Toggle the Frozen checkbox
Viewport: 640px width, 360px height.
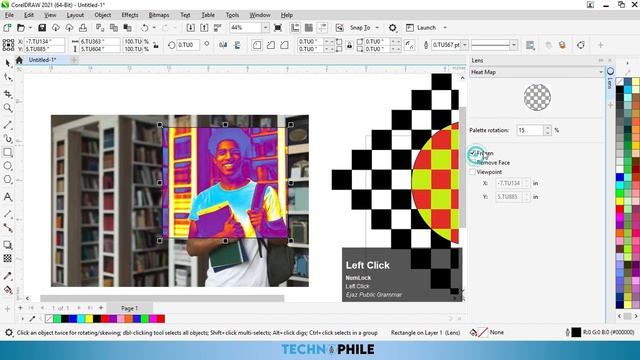point(473,153)
